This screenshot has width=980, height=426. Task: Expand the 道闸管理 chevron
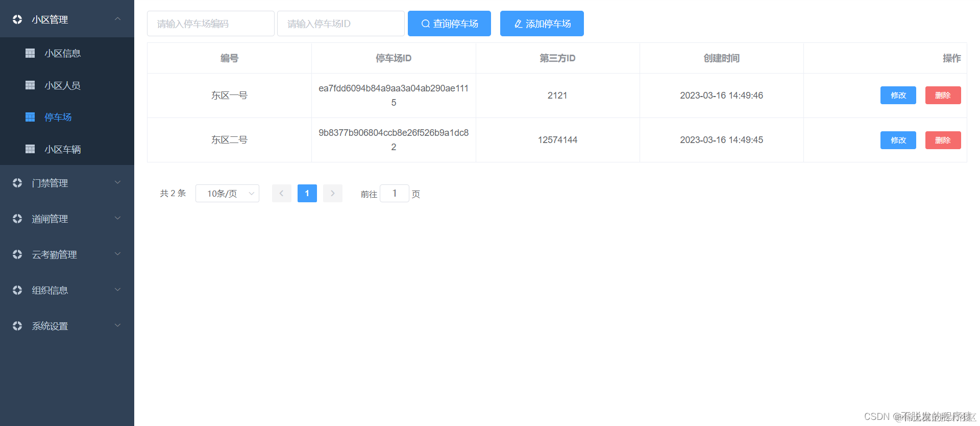pyautogui.click(x=117, y=218)
